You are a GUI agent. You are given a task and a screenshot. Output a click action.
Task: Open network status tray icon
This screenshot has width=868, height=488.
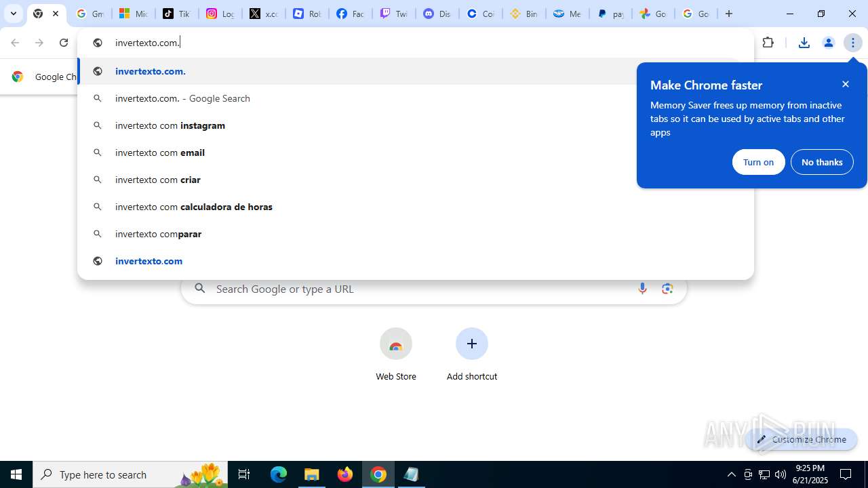(764, 474)
